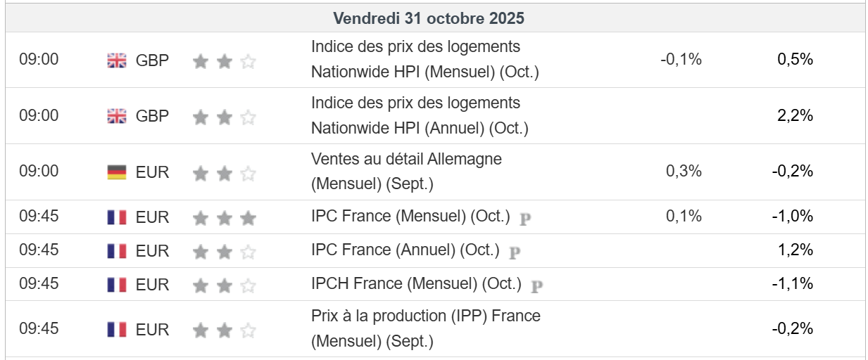Click the German flag icon
The height and width of the screenshot is (360, 868).
(117, 172)
